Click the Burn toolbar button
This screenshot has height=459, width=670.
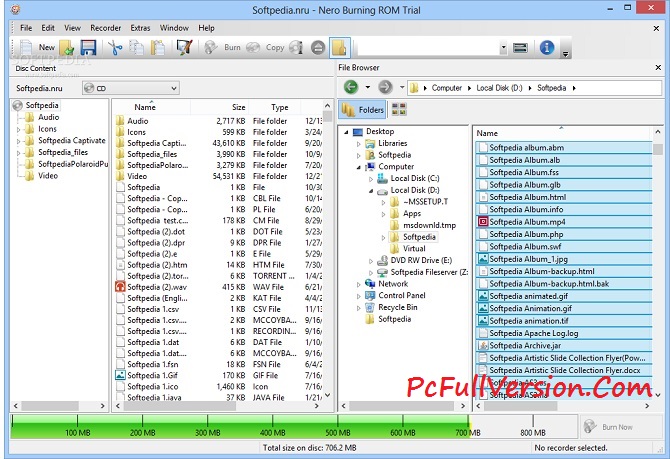pos(222,47)
